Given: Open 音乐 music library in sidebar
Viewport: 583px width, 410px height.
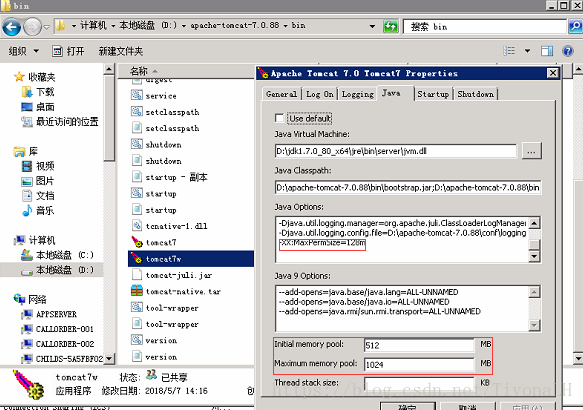Looking at the screenshot, I should pyautogui.click(x=38, y=211).
